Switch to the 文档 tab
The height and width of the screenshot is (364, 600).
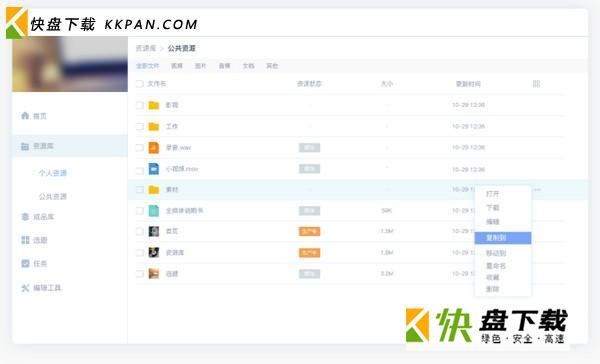pos(248,66)
